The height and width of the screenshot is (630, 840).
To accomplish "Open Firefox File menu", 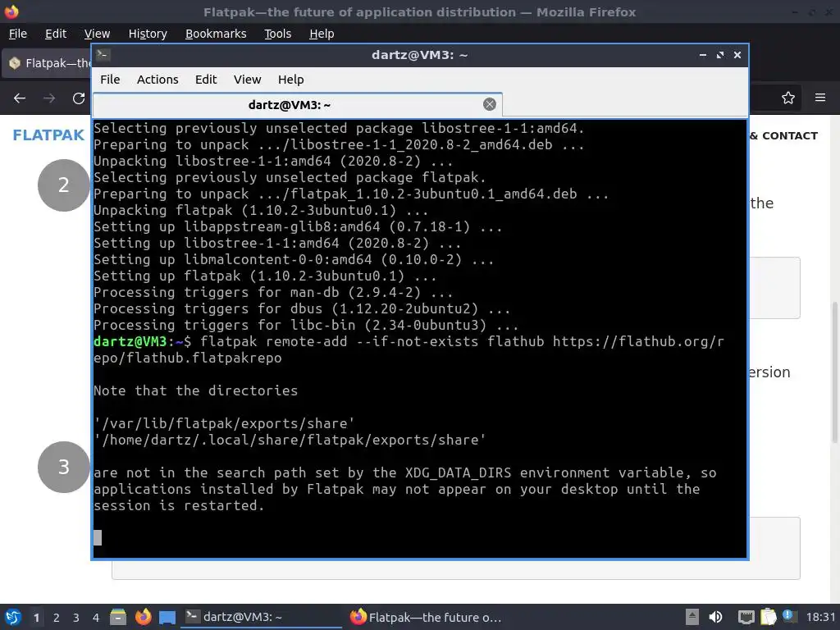I will tap(18, 33).
